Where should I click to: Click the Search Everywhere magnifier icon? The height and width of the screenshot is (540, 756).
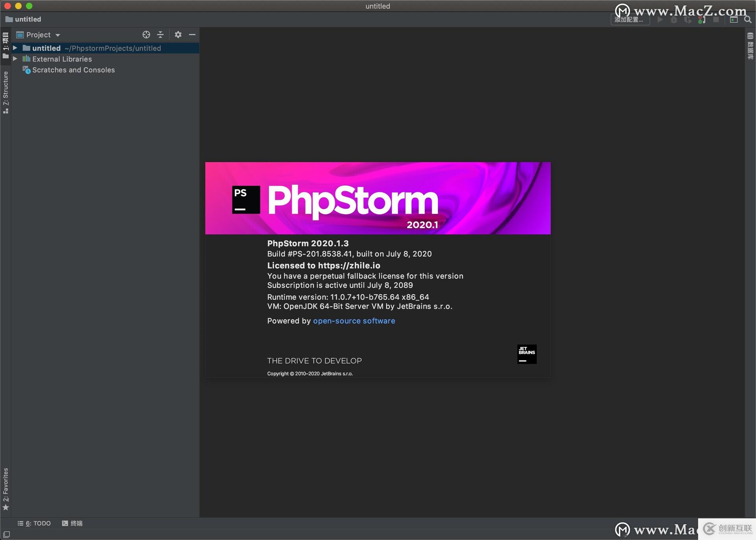[x=747, y=20]
